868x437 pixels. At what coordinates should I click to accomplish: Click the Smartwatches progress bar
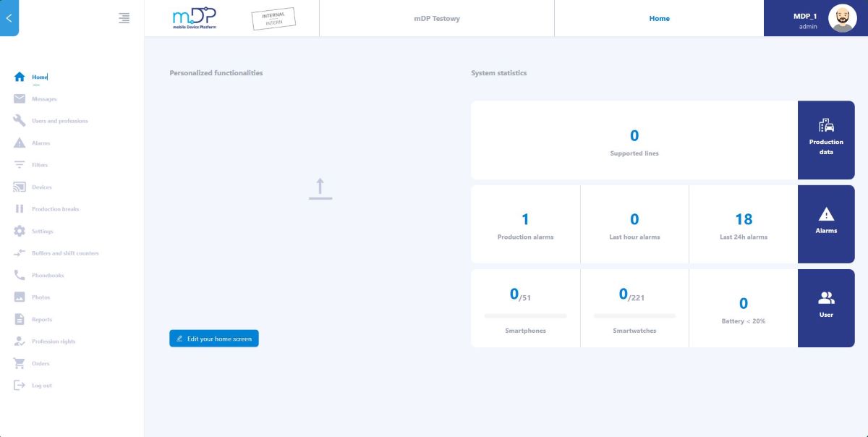tap(634, 316)
